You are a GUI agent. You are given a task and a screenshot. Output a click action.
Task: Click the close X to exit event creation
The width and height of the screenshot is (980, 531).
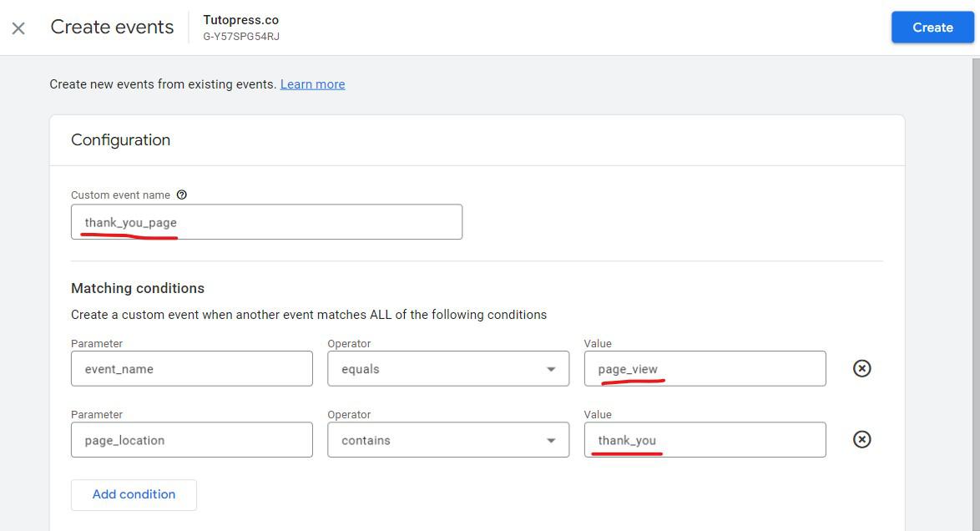point(18,28)
